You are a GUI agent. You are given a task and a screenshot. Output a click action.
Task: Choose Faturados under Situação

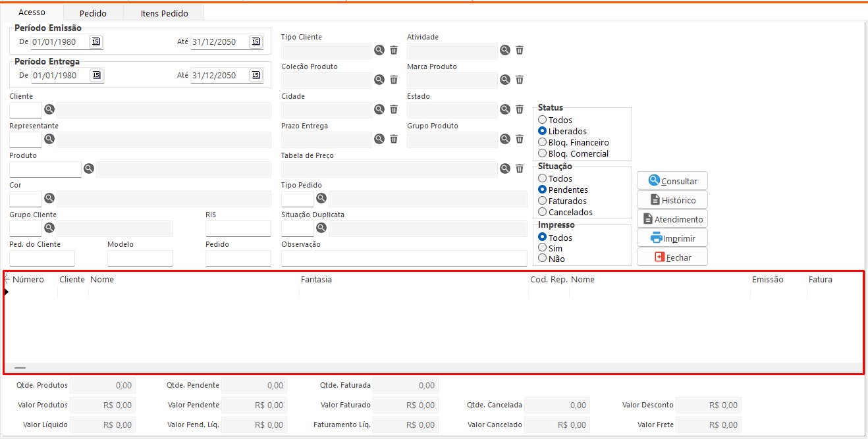click(x=543, y=201)
